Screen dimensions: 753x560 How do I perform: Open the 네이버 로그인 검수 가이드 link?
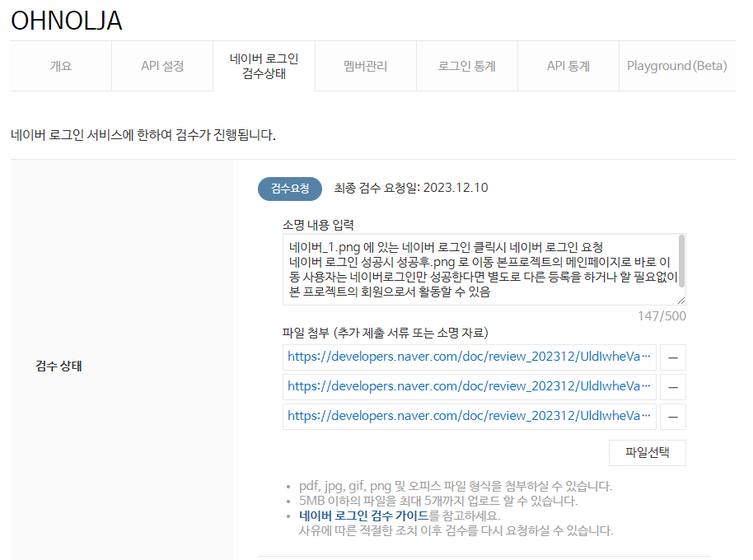click(363, 516)
